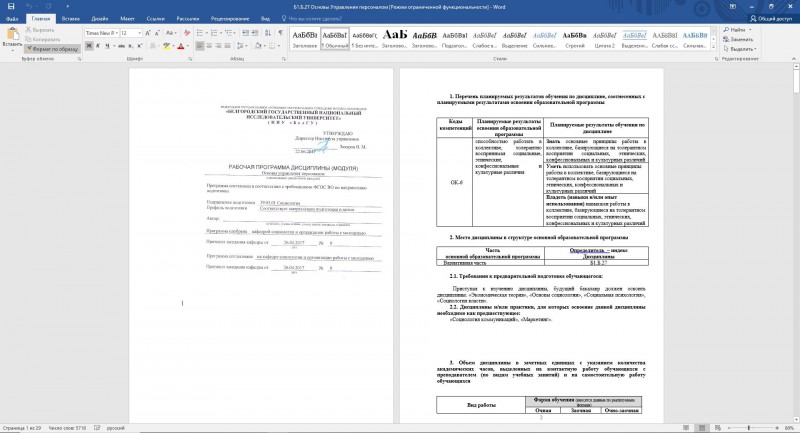Toggle strikethrough formatting (abc)

pos(121,46)
